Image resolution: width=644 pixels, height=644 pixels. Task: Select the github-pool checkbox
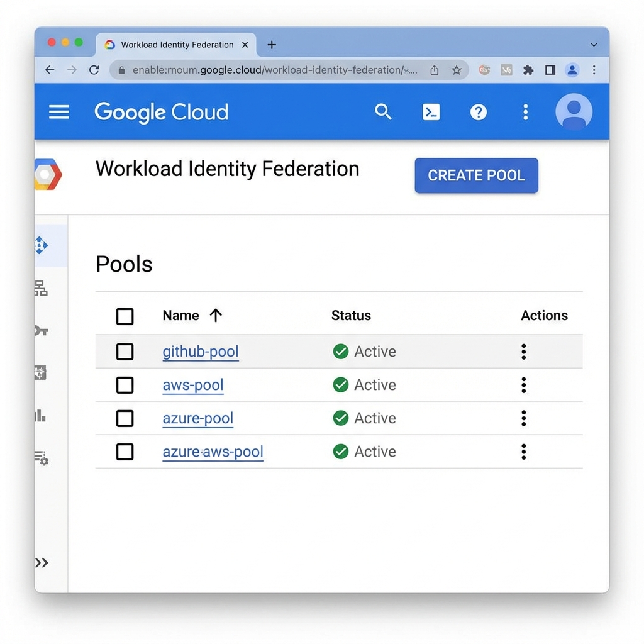125,352
